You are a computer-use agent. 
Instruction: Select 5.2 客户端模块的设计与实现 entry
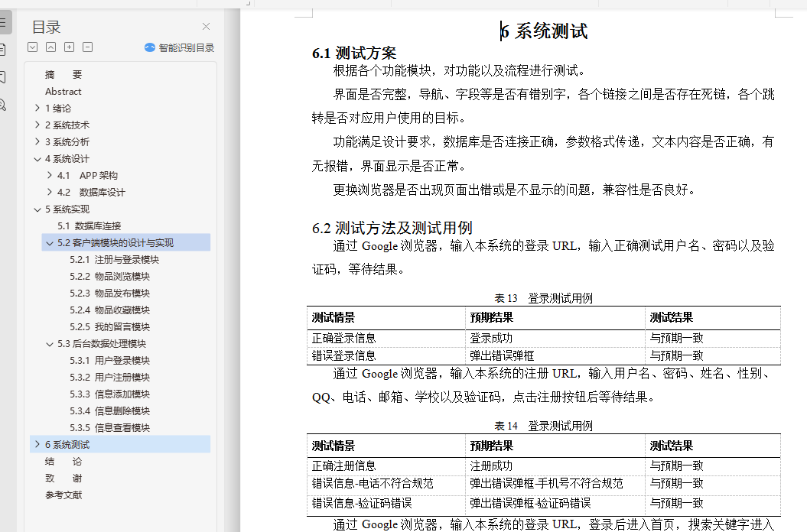(x=116, y=243)
